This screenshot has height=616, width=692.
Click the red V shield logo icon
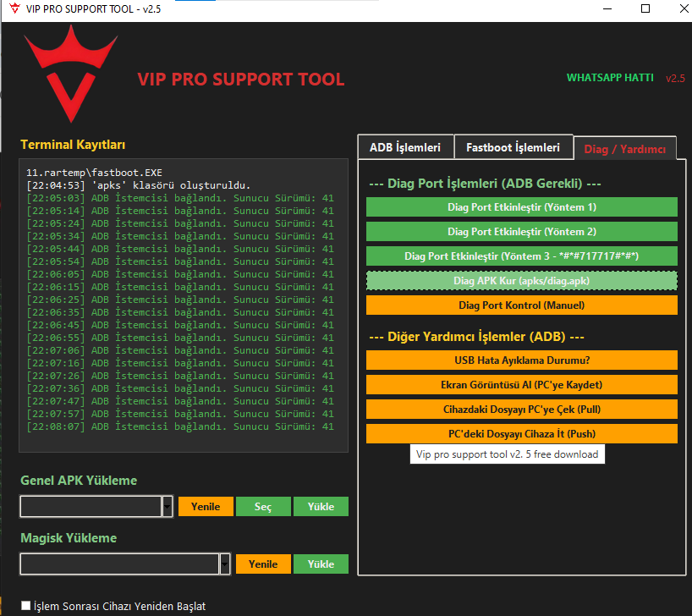point(72,72)
